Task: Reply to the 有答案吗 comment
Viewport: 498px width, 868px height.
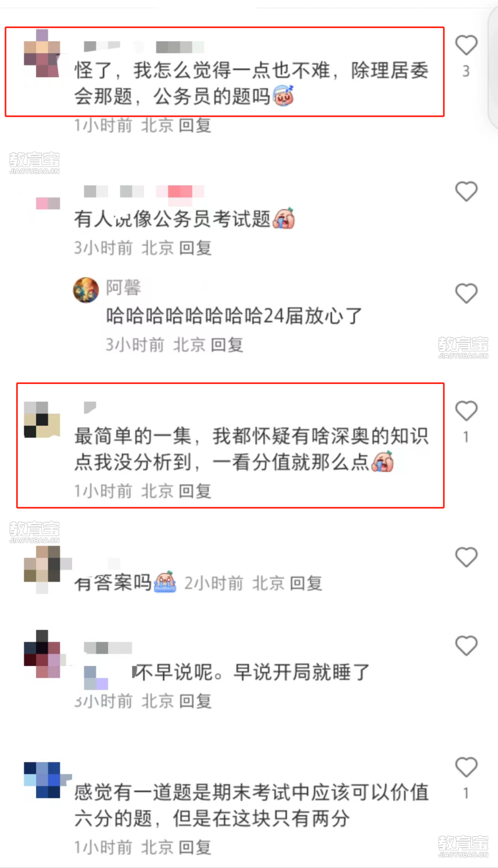Action: pos(306,584)
